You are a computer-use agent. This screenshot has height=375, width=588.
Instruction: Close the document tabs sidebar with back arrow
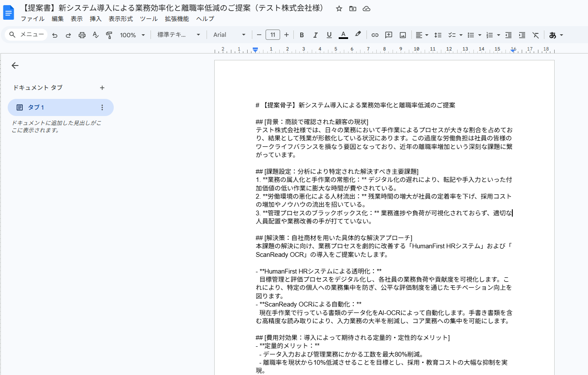pyautogui.click(x=15, y=65)
